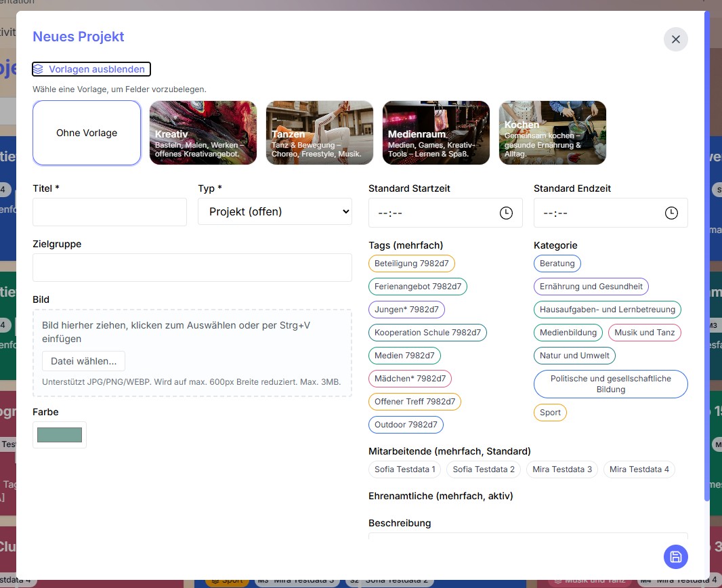The width and height of the screenshot is (722, 588).
Task: Open the clock picker for Standard Startzeit
Action: coord(506,213)
